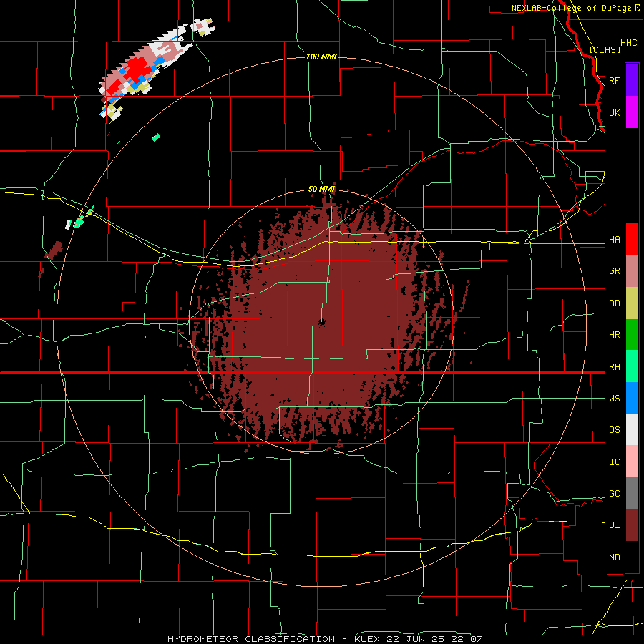The width and height of the screenshot is (644, 644).
Task: Click the WS label in the legend
Action: 614,398
